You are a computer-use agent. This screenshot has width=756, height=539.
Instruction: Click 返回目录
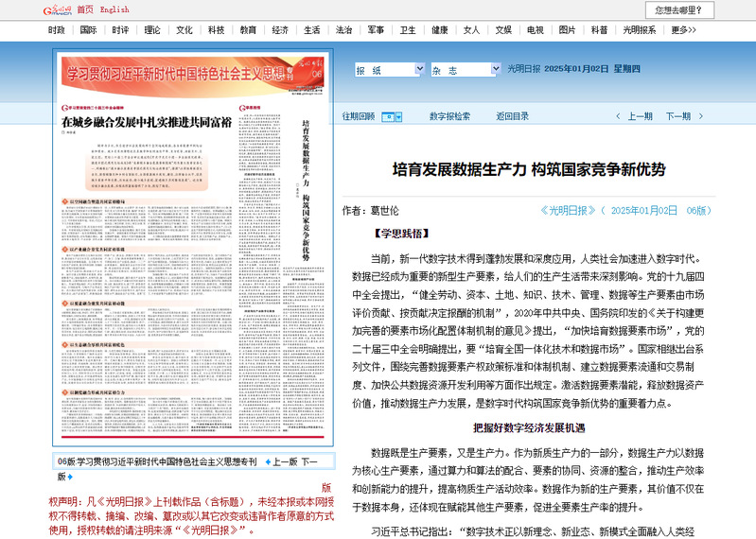512,116
